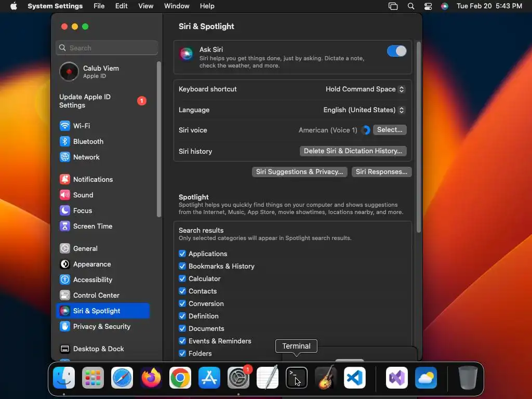
Task: Open Privacy & Security settings
Action: [x=103, y=327]
